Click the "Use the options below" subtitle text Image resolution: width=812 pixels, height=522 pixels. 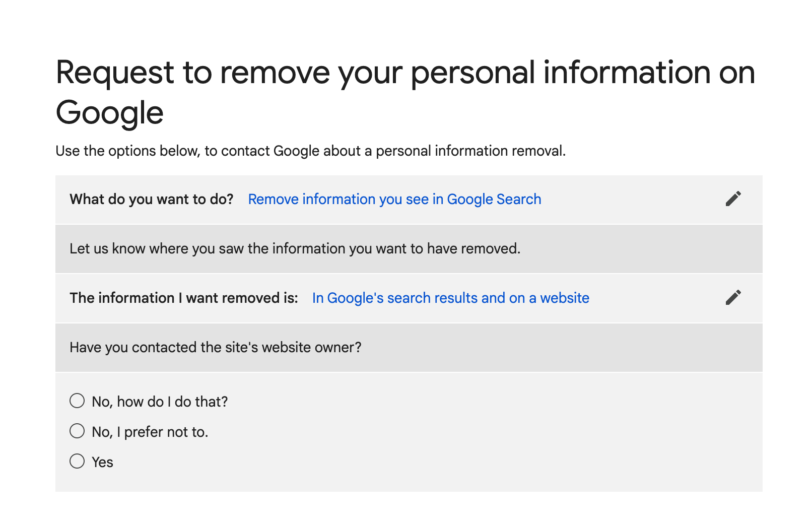[x=310, y=151]
